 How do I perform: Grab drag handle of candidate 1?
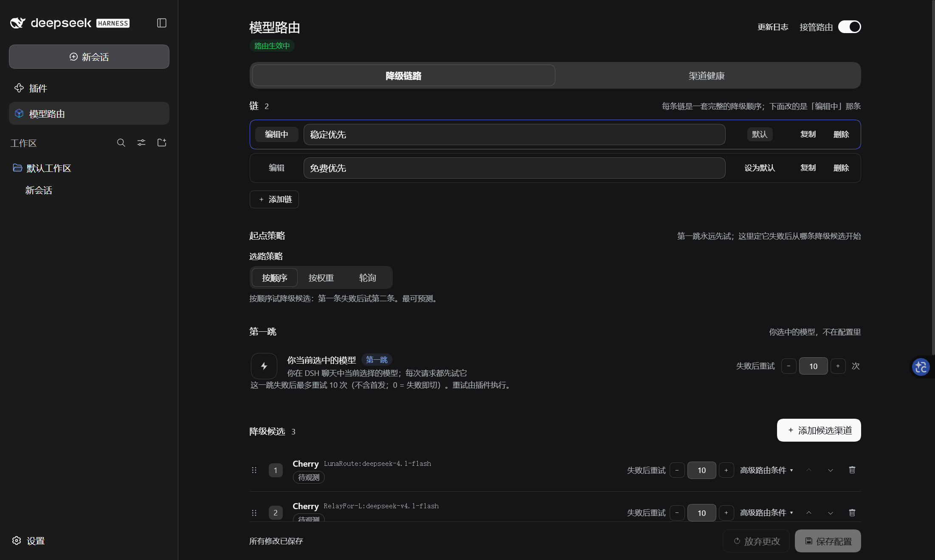coord(254,470)
